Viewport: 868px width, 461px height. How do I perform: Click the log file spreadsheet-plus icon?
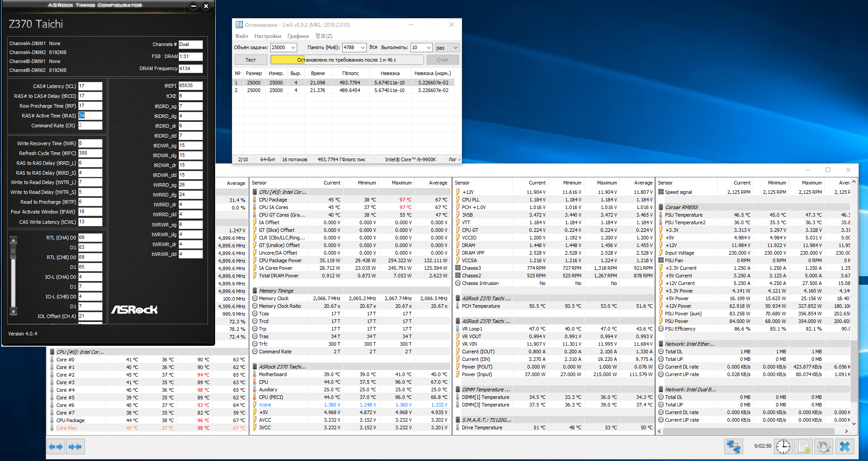pyautogui.click(x=804, y=446)
